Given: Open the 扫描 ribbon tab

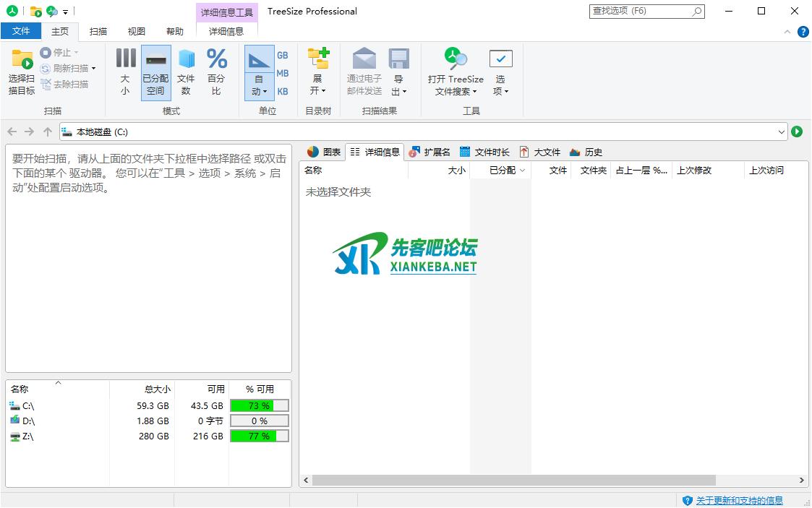Looking at the screenshot, I should point(98,32).
